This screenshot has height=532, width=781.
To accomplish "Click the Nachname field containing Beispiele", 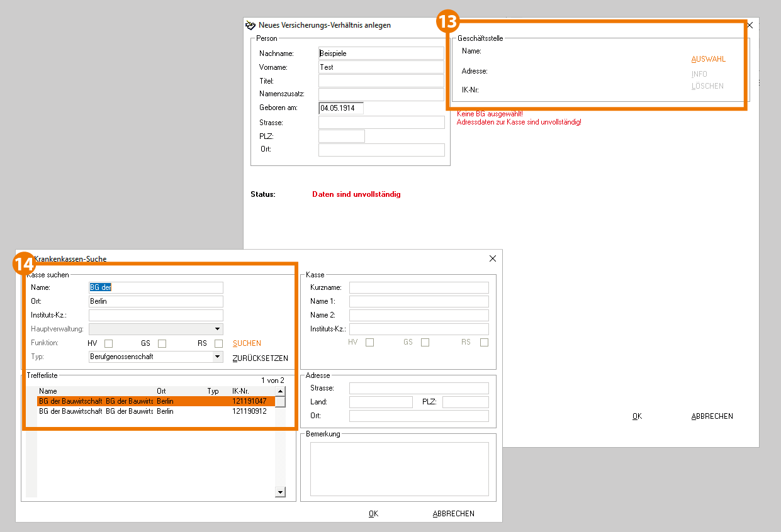I will (x=381, y=53).
